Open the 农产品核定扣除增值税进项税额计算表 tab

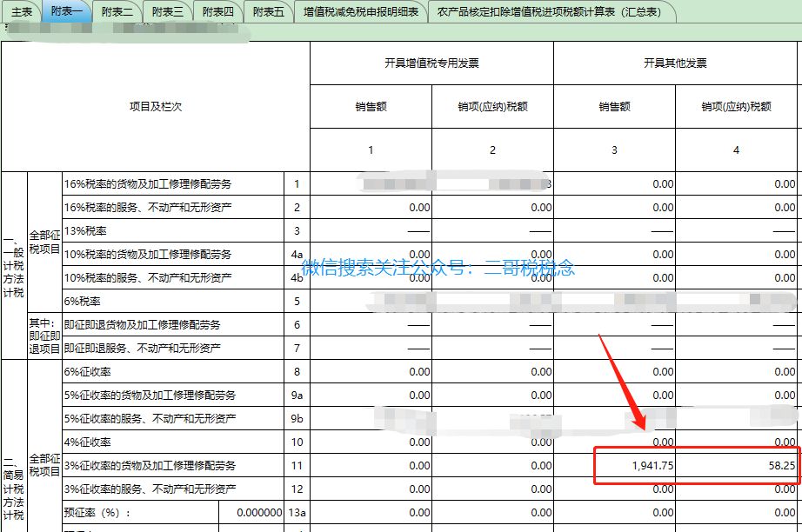click(x=549, y=11)
